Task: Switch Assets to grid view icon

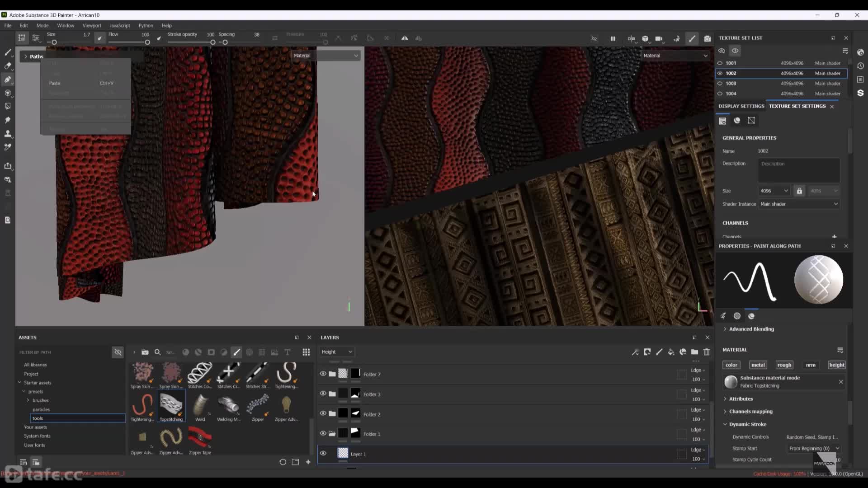Action: 306,352
